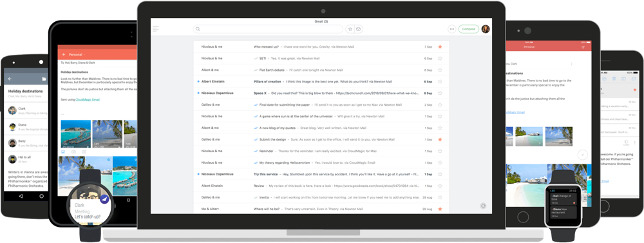Click the sync icon at the bottom right of the mail list
This screenshot has height=243, width=644.
point(483,206)
